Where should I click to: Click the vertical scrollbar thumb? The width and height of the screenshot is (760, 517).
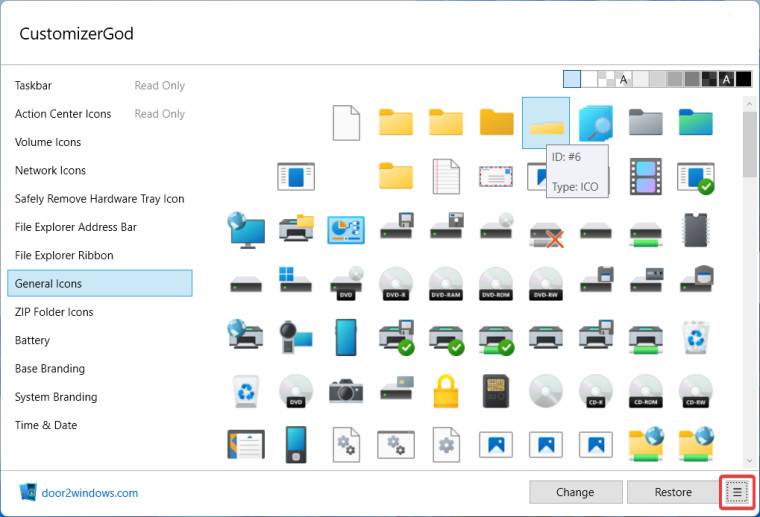(749, 144)
